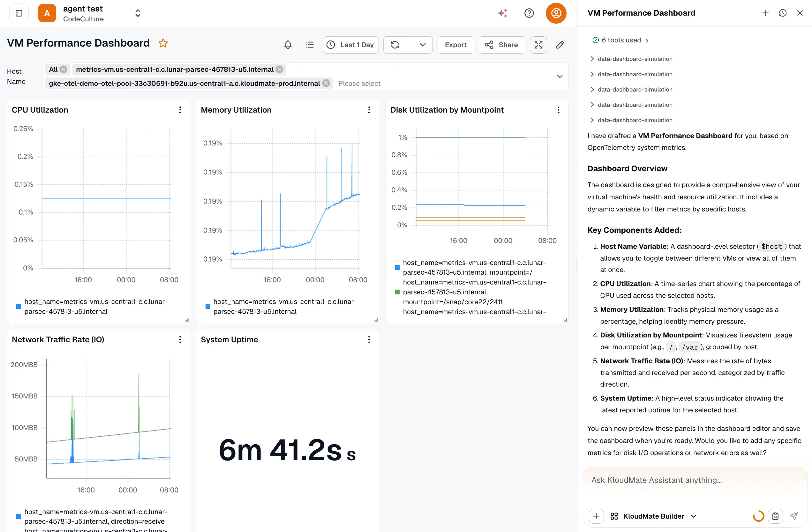Open the AI assistant sparkle icon
812x532 pixels.
click(503, 13)
